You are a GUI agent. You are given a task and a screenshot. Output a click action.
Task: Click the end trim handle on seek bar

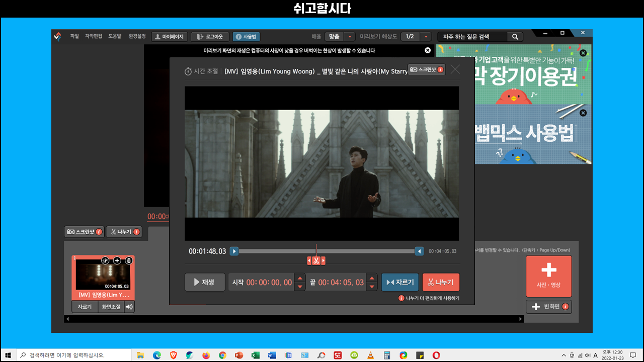pyautogui.click(x=419, y=251)
